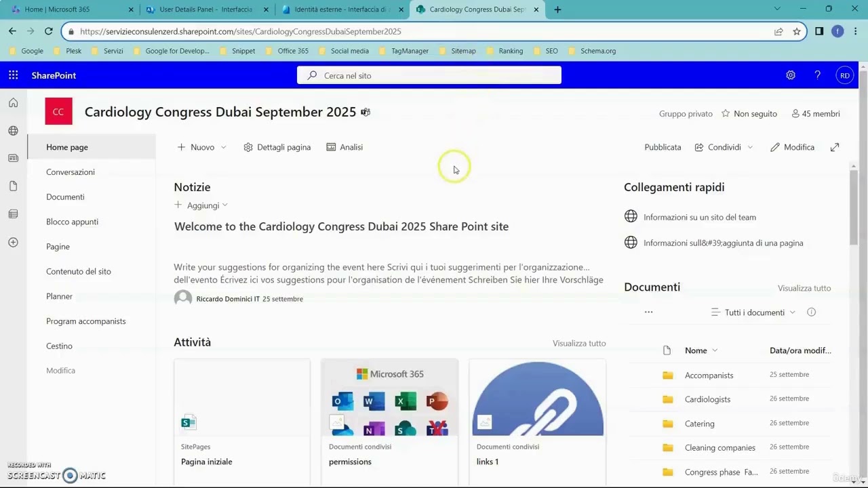Open the TagManager bookmark

tap(403, 51)
